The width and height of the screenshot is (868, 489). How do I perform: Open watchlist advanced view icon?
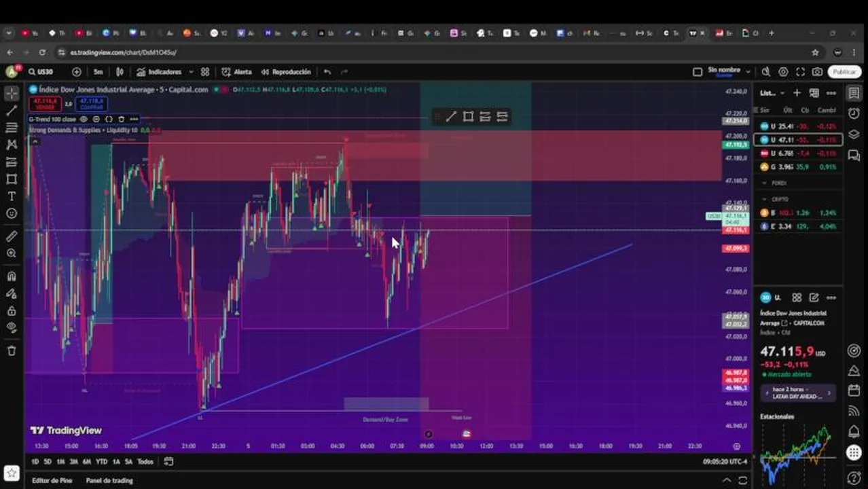[814, 93]
